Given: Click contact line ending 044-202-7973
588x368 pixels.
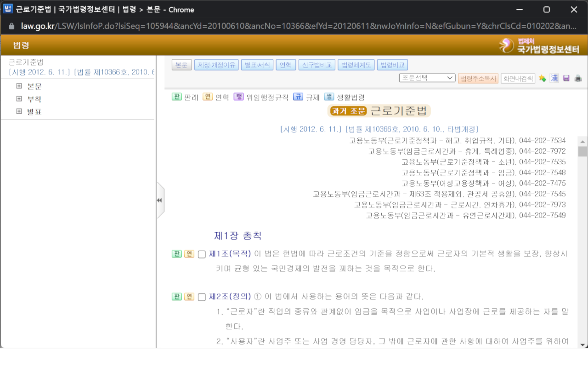Looking at the screenshot, I should point(460,205).
